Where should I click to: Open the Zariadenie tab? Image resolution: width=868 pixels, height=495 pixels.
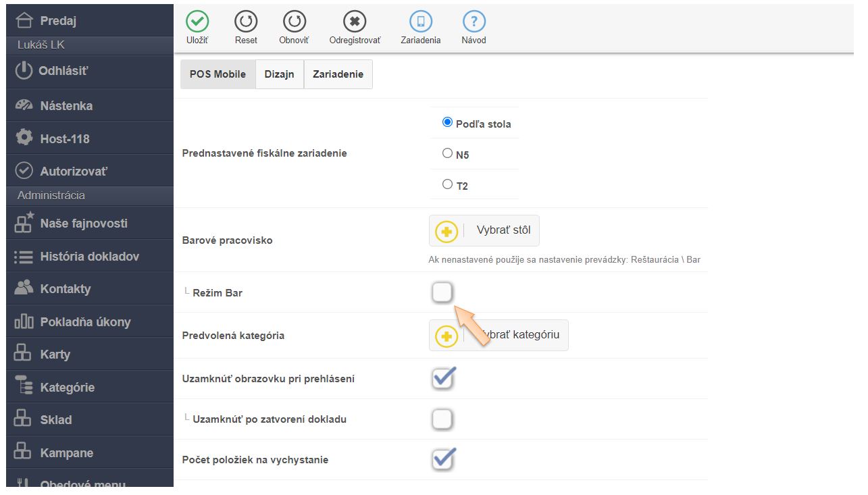click(338, 74)
